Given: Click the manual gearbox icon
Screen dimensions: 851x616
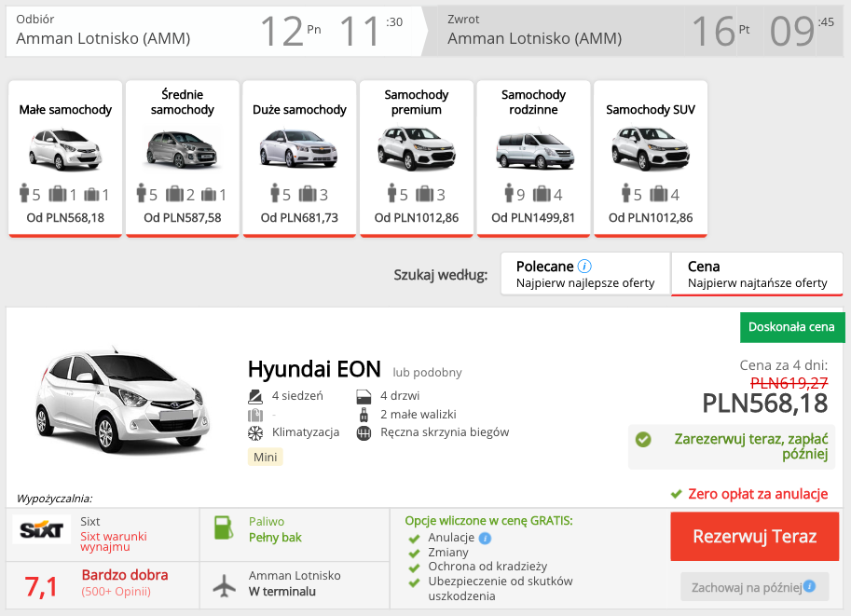Looking at the screenshot, I should (364, 433).
